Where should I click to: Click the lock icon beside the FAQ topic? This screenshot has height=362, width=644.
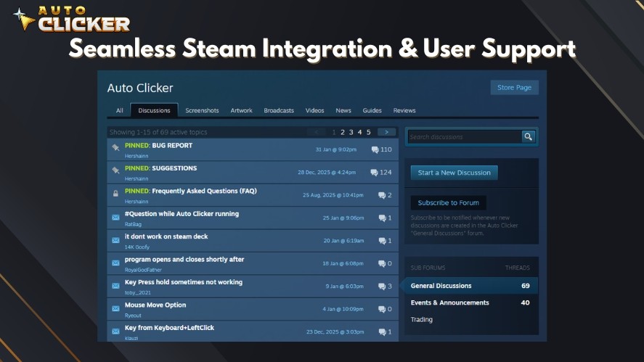pos(115,193)
